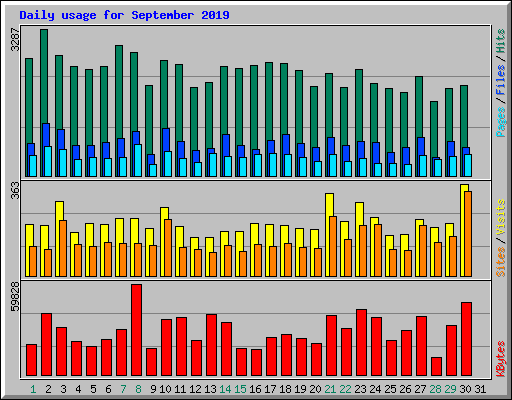Select the red KBytes bar for day 30
Screen dimensions: 512x400
pos(466,339)
